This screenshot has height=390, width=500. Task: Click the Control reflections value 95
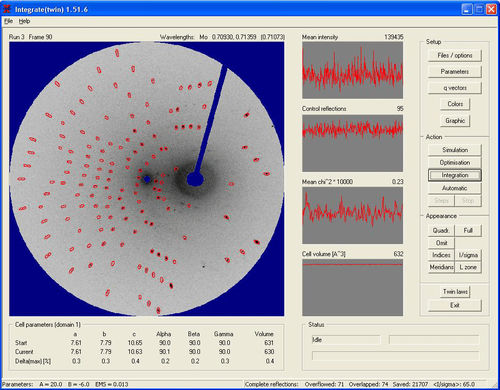(400, 109)
